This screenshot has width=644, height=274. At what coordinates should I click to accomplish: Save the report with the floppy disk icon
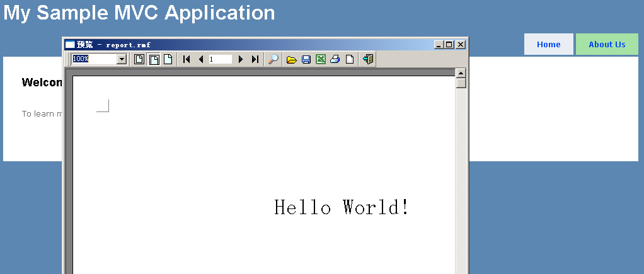coord(306,59)
